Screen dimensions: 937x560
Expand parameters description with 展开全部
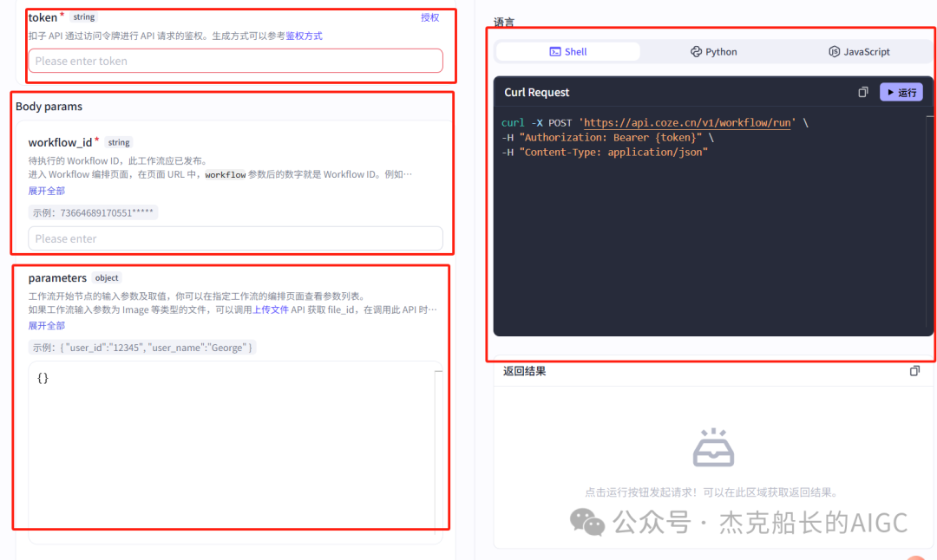pyautogui.click(x=47, y=326)
